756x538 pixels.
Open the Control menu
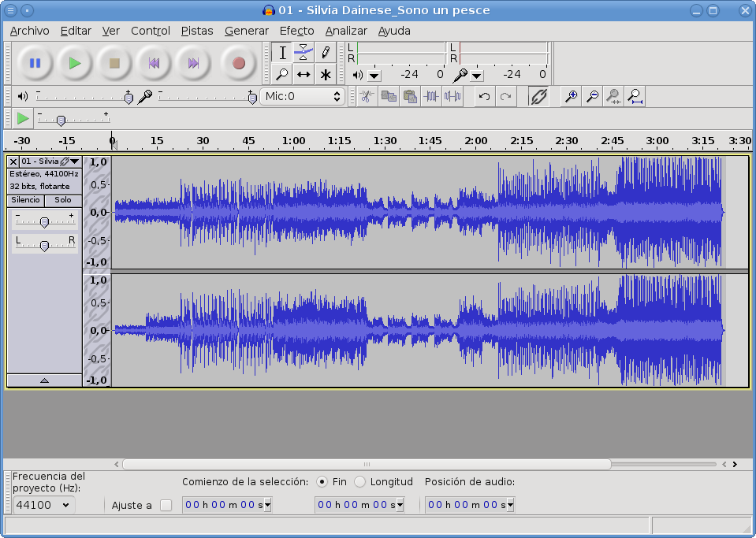pyautogui.click(x=151, y=31)
